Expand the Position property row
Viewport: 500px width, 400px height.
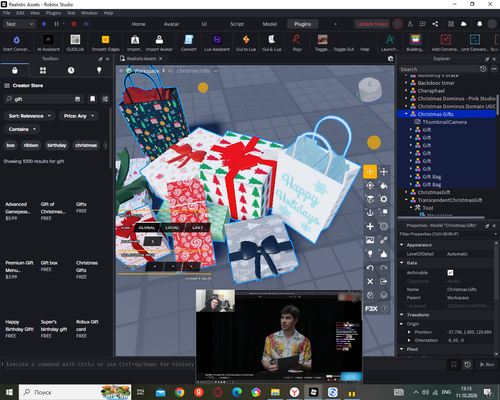[x=409, y=332]
